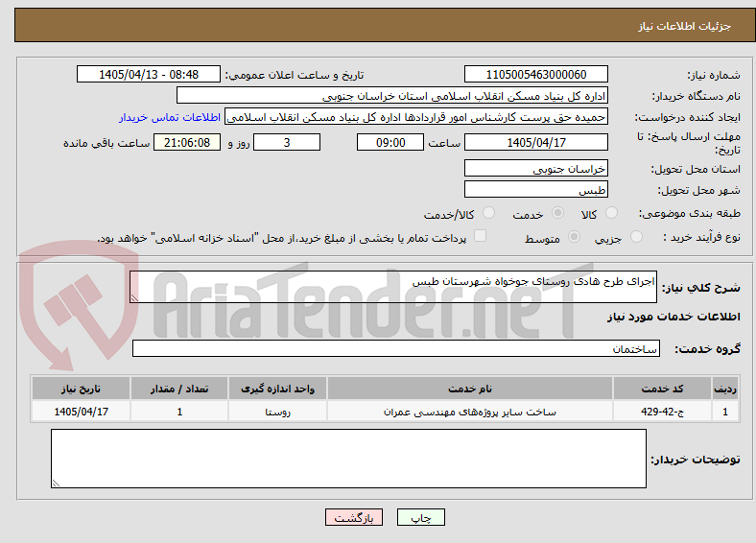Viewport: 756px width, 543px height.
Task: Click the unit cell روستا
Action: (x=277, y=412)
